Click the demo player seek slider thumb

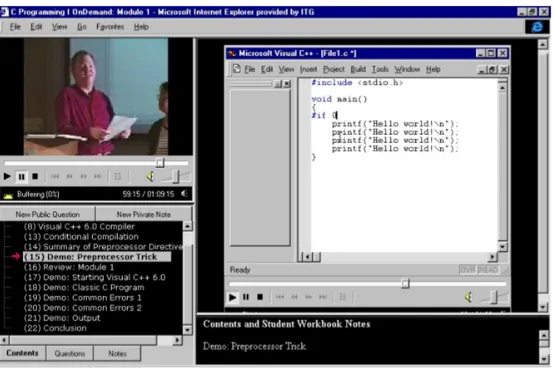[405, 283]
